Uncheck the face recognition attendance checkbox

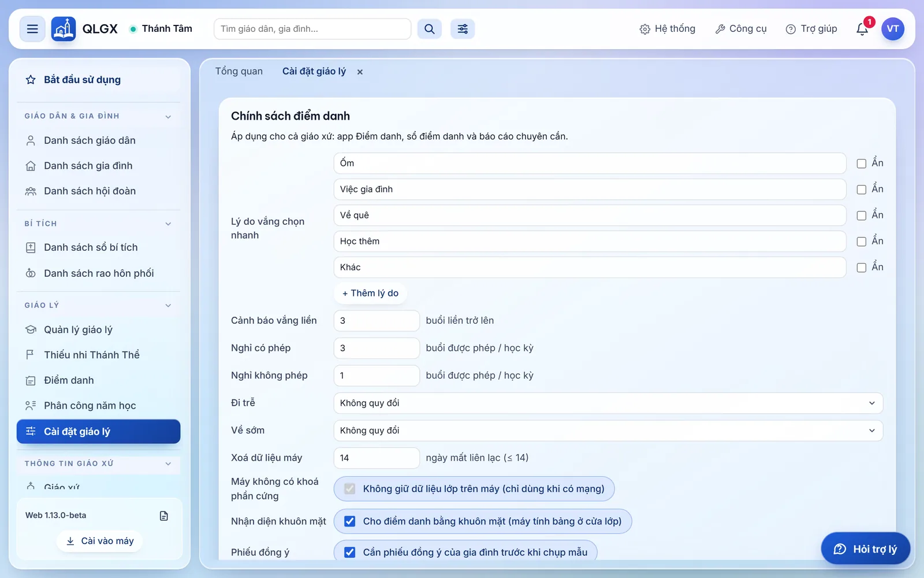point(349,521)
